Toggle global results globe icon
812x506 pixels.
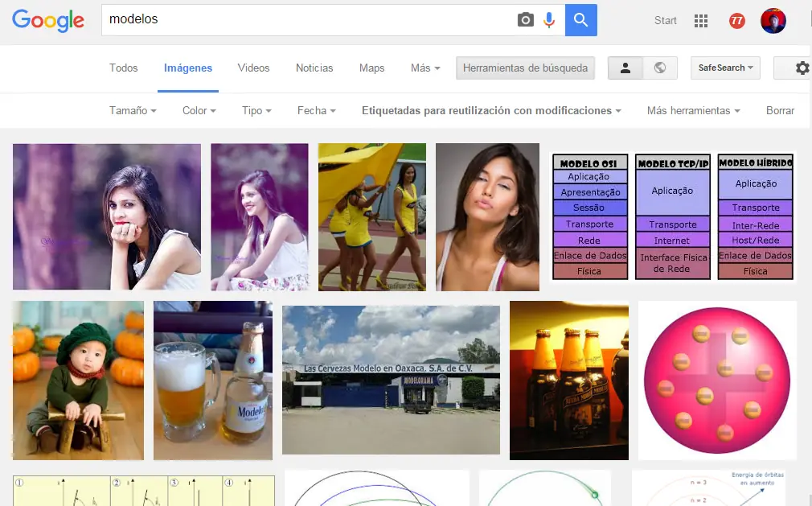click(660, 68)
